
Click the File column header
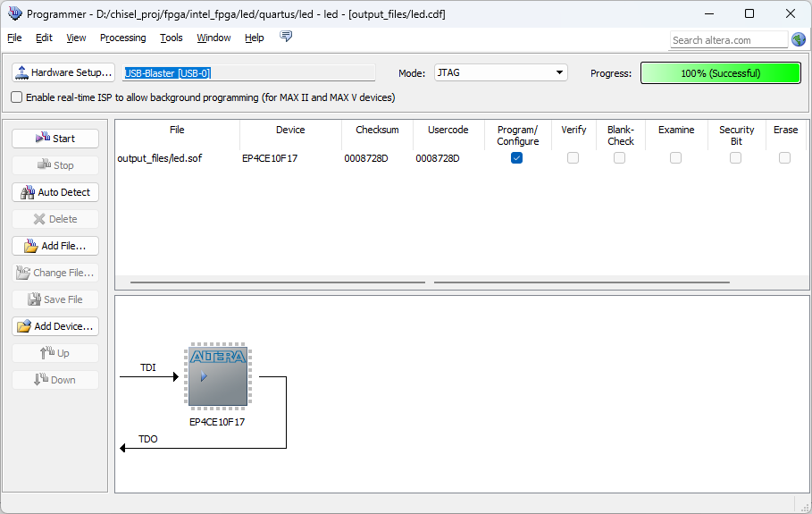click(x=177, y=130)
